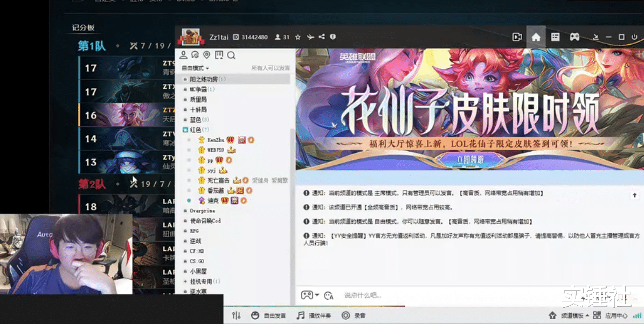
Task: Open dropdown arrow beside gamepad icon
Action: pyautogui.click(x=317, y=295)
